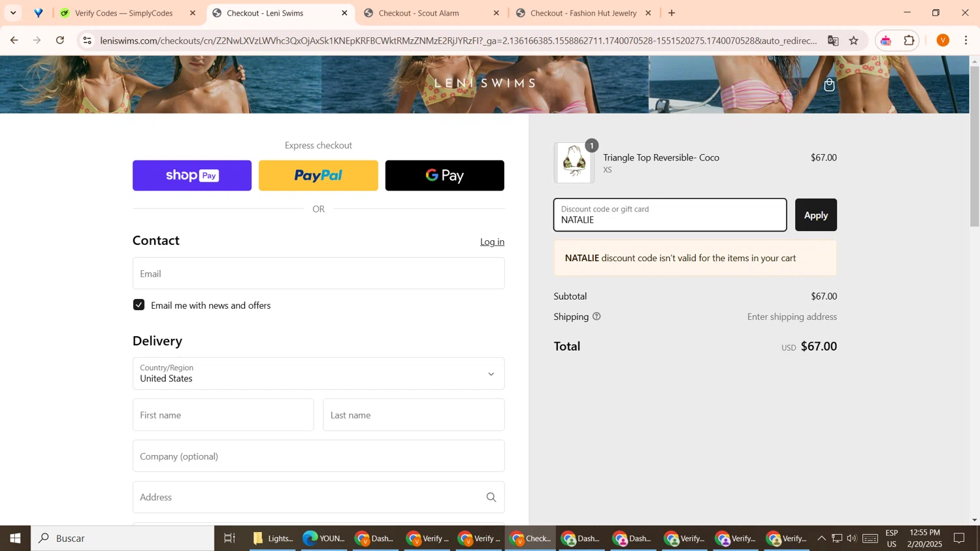Close the Checkout Leni Swims tab
This screenshot has height=551, width=980.
click(345, 13)
